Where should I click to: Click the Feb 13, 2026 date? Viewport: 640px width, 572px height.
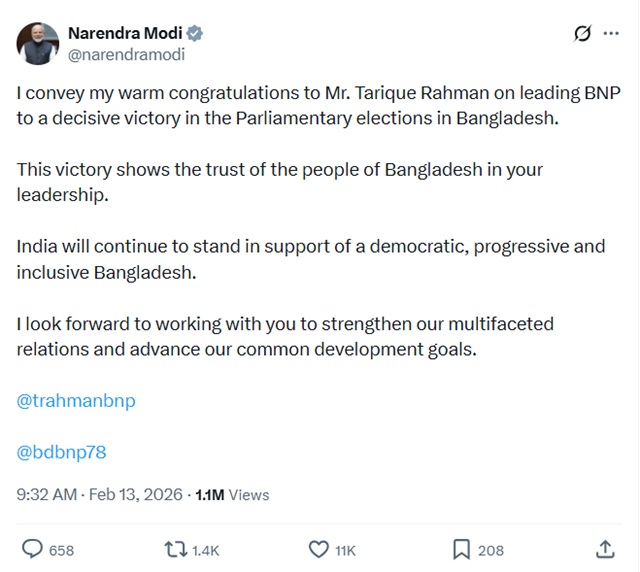[x=138, y=495]
